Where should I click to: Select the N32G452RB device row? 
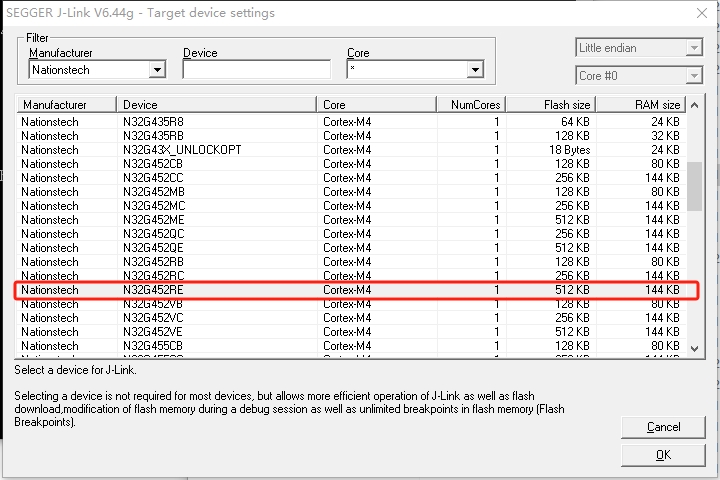[x=352, y=262]
